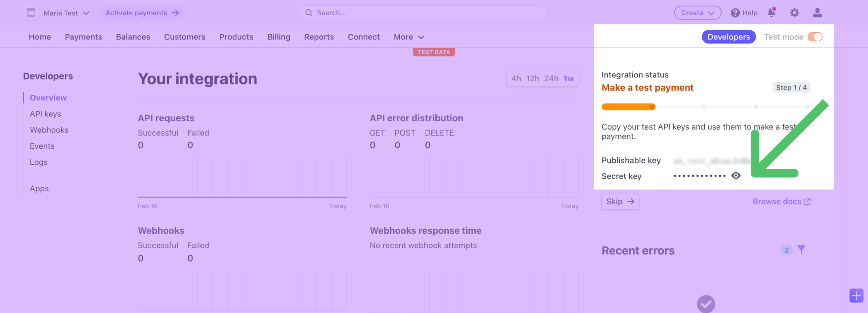This screenshot has height=313, width=868.
Task: Open Apps in sidebar
Action: point(39,189)
